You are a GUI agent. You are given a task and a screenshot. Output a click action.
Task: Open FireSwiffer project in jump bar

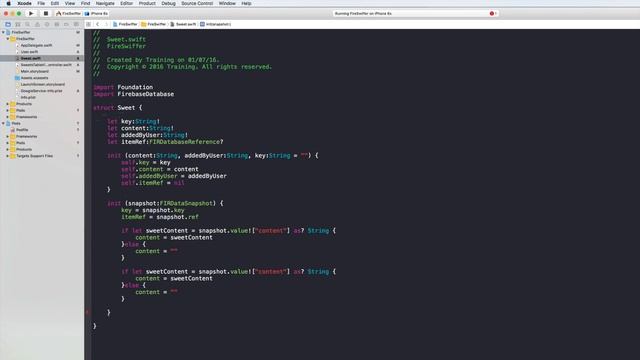(125, 24)
